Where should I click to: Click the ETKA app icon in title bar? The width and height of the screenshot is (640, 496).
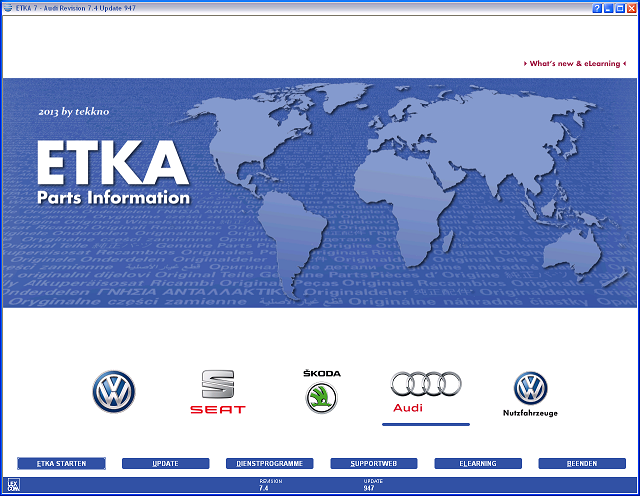point(8,8)
